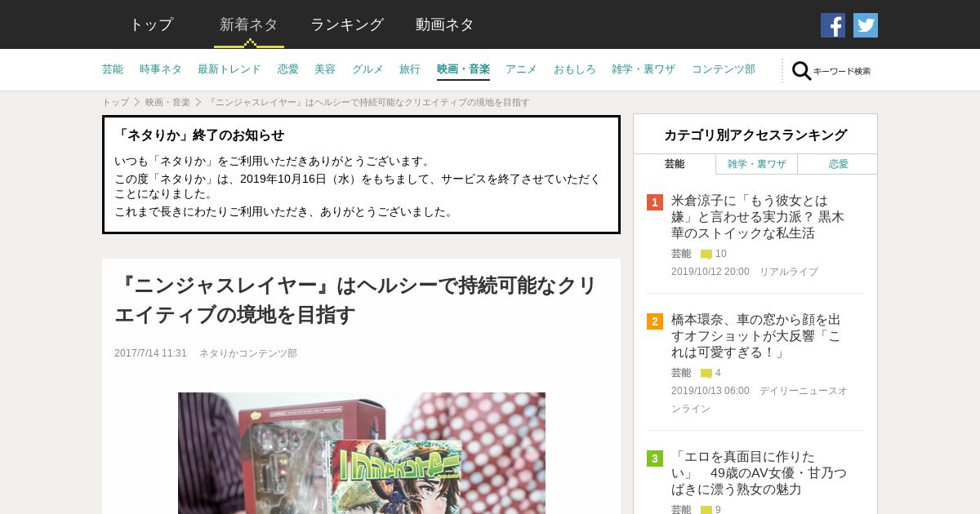Open the Facebook icon link
This screenshot has width=980, height=514.
tap(833, 25)
